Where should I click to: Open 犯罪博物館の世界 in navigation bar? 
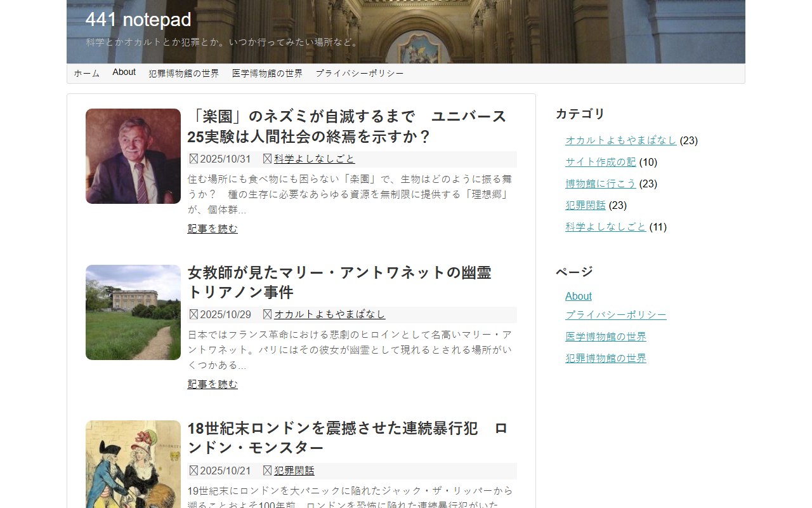pos(184,73)
